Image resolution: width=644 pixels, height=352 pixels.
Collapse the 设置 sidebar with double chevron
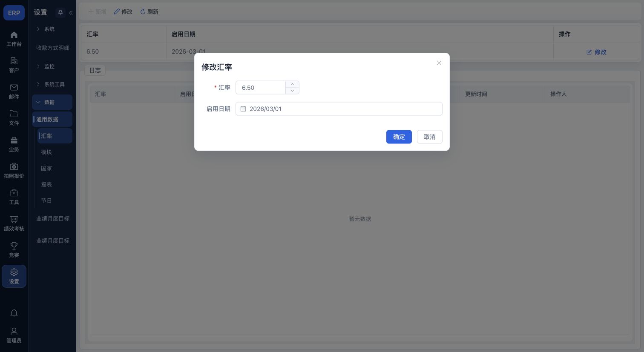click(x=71, y=13)
